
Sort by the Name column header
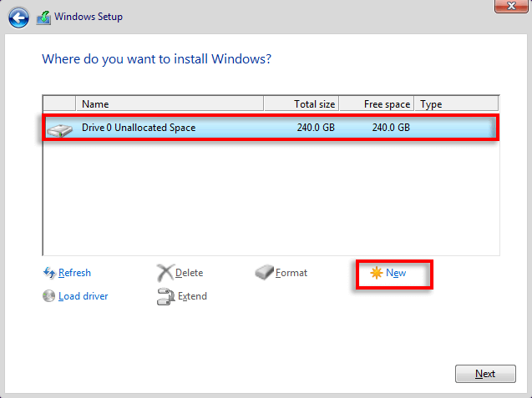[169, 104]
